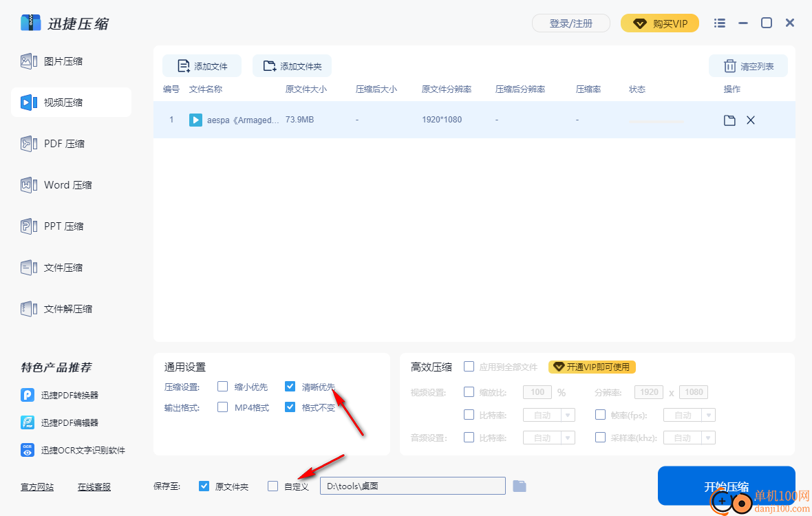Check the 自定义 save location checkbox
The width and height of the screenshot is (812, 516).
click(273, 486)
